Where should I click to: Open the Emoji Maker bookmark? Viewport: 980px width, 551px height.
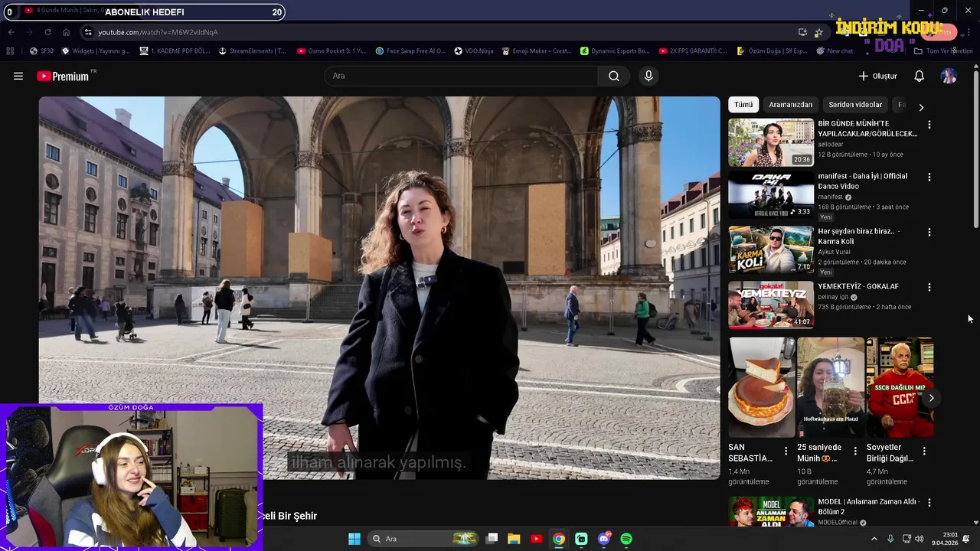[x=536, y=51]
